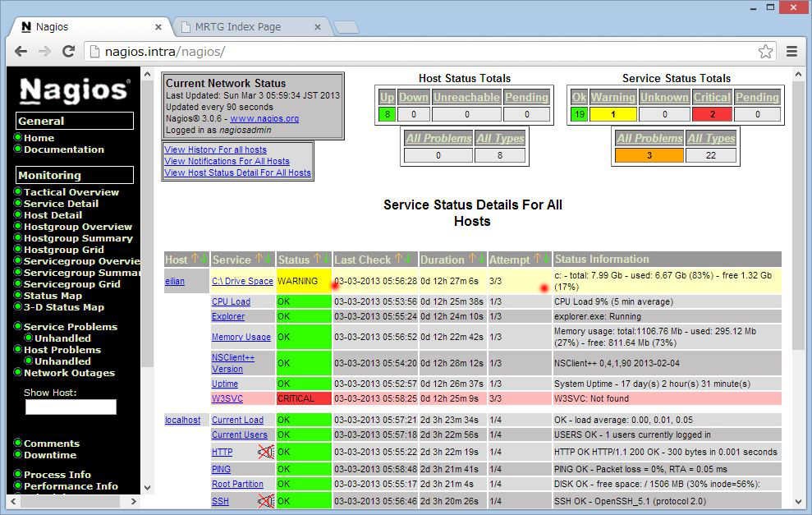Sort the Status column descending

(326, 259)
